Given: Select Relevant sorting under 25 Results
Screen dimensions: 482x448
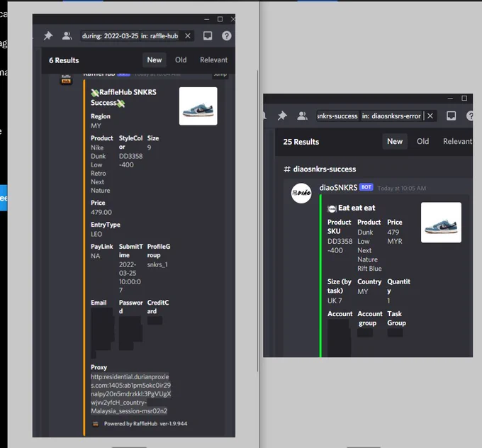Looking at the screenshot, I should tap(457, 142).
